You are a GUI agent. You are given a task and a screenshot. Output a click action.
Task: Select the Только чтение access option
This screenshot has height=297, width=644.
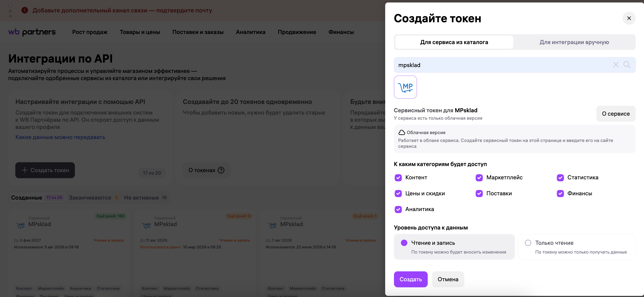[x=576, y=247]
